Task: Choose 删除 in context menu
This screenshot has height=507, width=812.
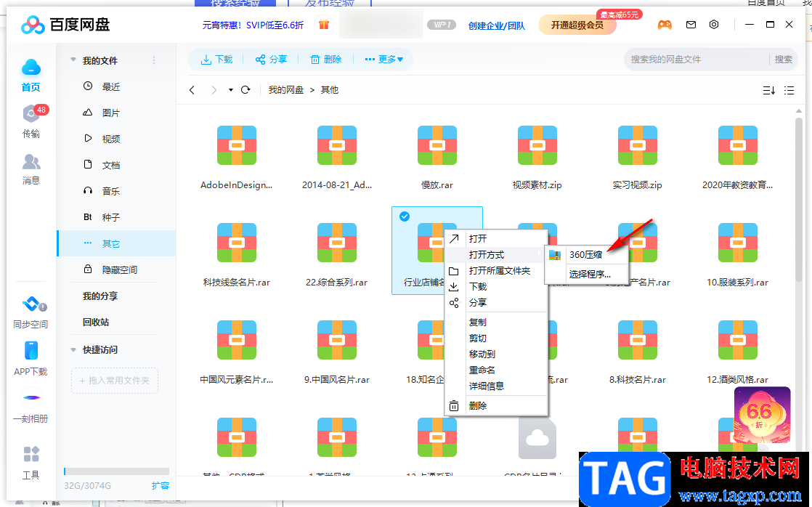Action: coord(496,406)
